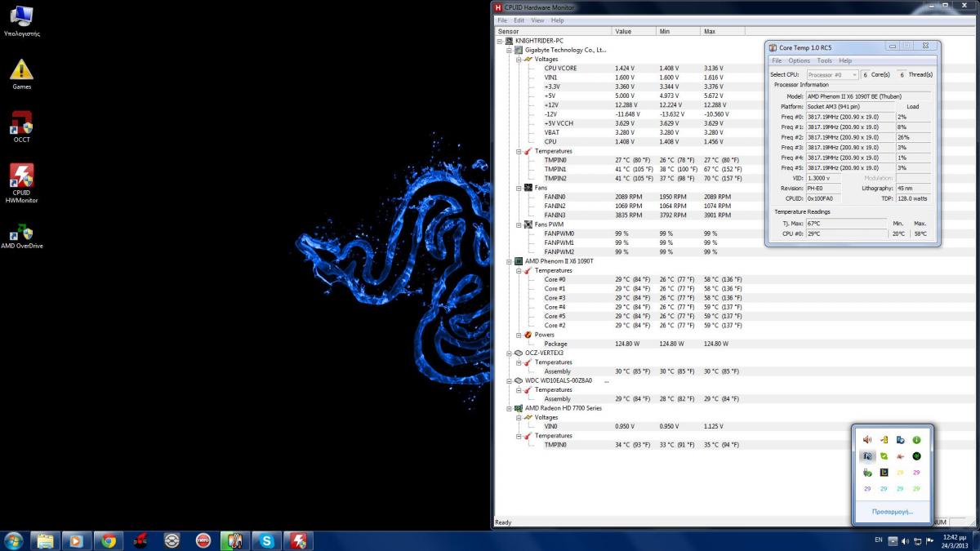980x551 pixels.
Task: Open Skype from the taskbar
Action: point(267,540)
